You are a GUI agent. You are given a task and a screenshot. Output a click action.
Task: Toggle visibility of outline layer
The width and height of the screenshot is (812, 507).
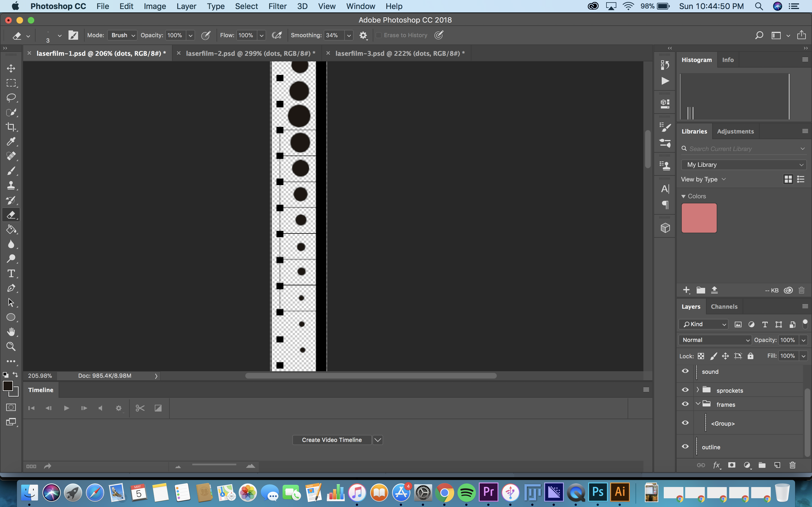click(x=686, y=446)
